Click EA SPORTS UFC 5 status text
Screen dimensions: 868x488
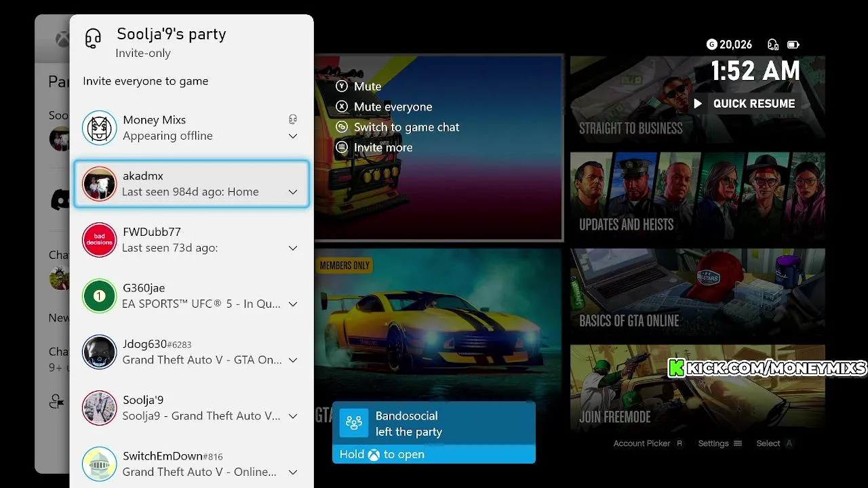[201, 304]
